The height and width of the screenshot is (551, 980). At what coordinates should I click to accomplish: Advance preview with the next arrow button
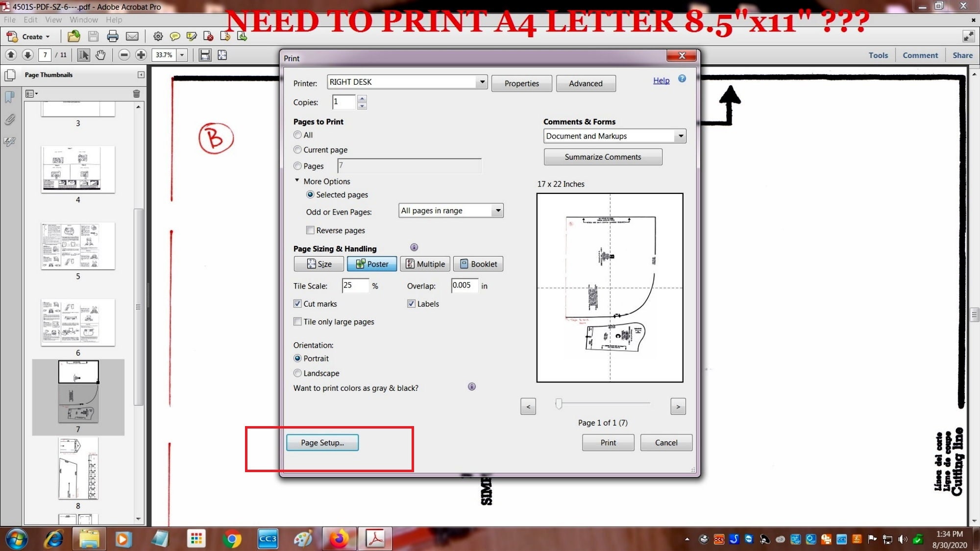coord(678,407)
